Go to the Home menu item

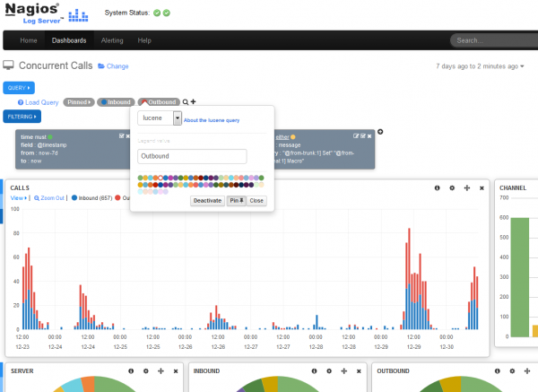[29, 40]
